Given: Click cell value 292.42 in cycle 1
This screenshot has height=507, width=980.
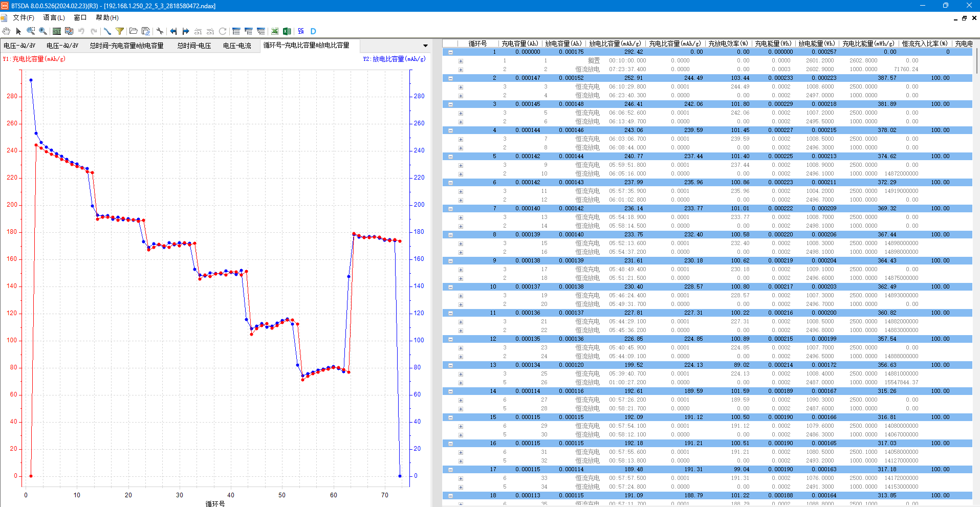Looking at the screenshot, I should pyautogui.click(x=634, y=52).
